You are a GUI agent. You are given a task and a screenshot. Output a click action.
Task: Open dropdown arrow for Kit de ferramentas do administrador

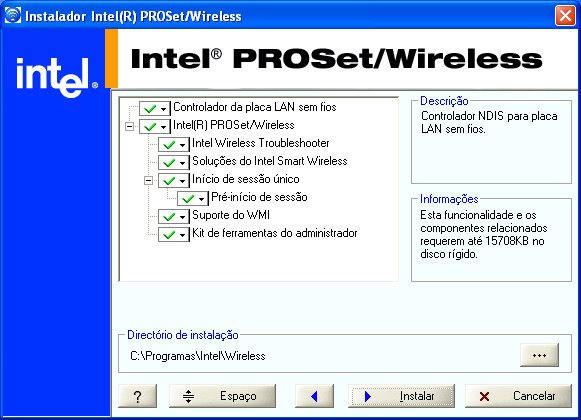pyautogui.click(x=182, y=235)
